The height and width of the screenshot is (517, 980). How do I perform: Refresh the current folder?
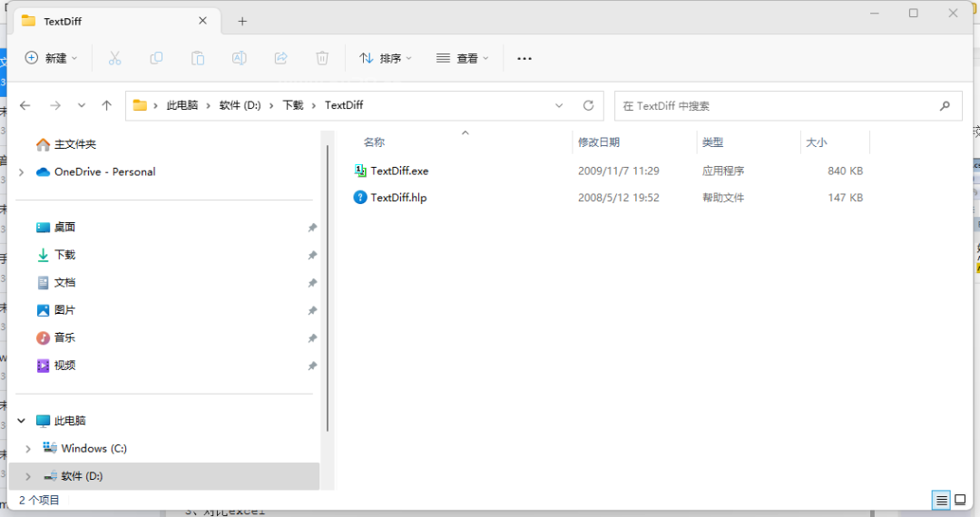pos(588,105)
